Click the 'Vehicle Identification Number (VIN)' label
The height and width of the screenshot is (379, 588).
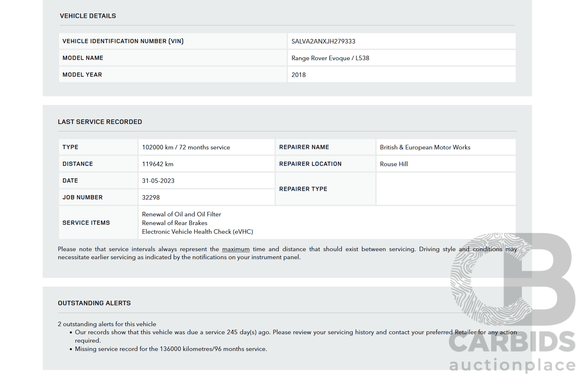(123, 41)
